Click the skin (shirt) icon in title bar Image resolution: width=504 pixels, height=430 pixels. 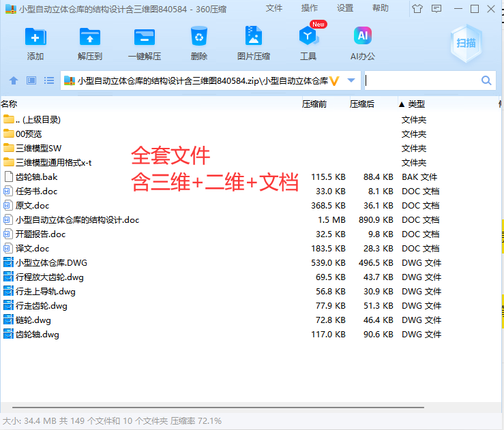click(417, 9)
